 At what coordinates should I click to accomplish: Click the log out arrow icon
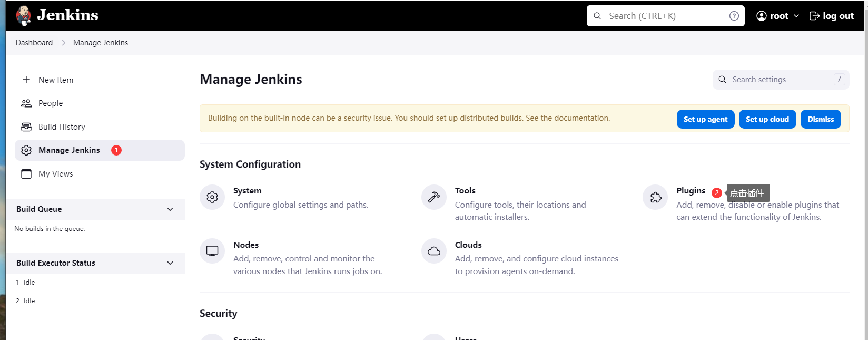(x=814, y=16)
